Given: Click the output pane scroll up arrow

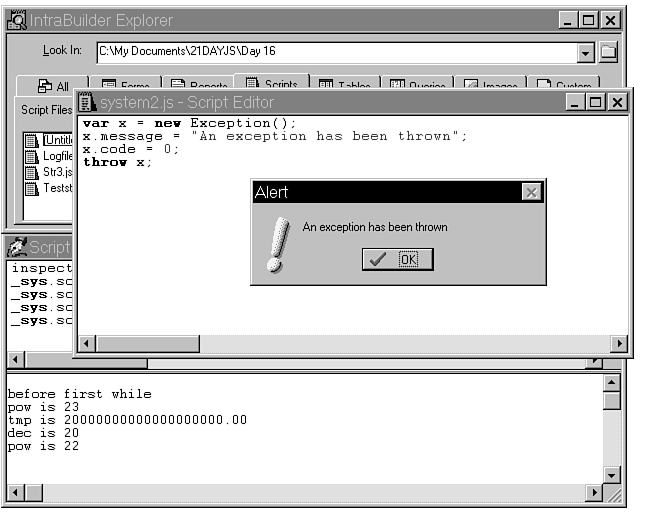Looking at the screenshot, I should coord(612,383).
